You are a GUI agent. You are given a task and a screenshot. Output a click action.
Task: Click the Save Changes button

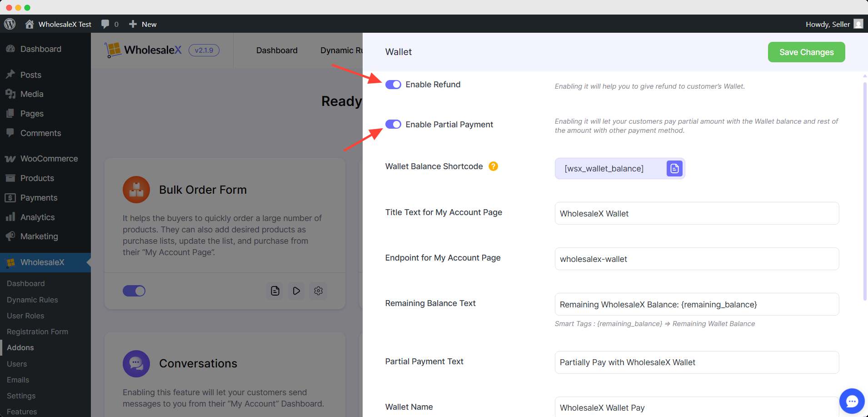coord(806,52)
